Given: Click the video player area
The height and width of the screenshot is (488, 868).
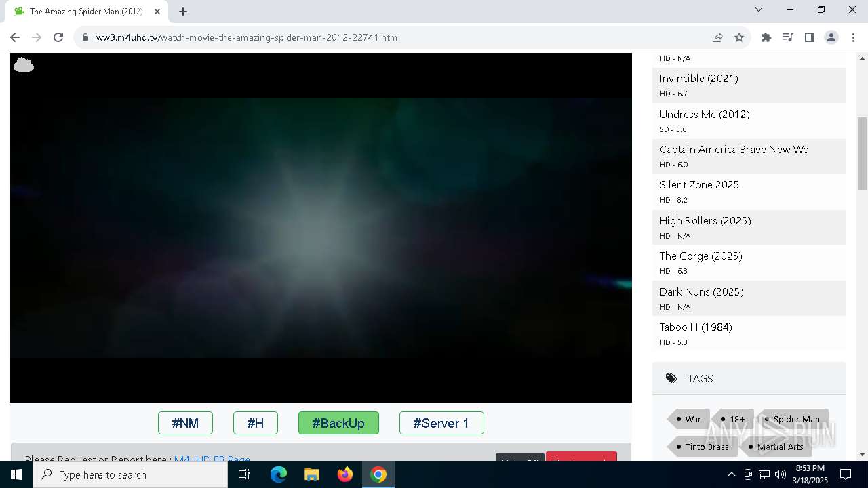Looking at the screenshot, I should pos(321,228).
